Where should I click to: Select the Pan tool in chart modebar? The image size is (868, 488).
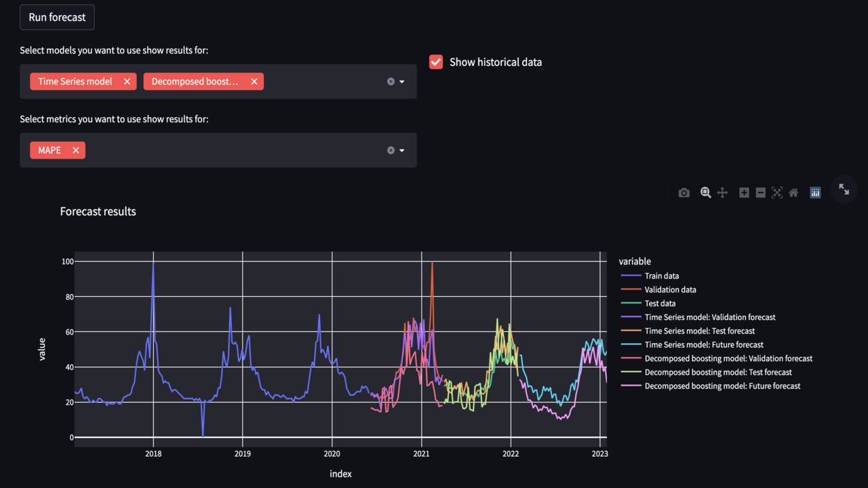(x=722, y=193)
